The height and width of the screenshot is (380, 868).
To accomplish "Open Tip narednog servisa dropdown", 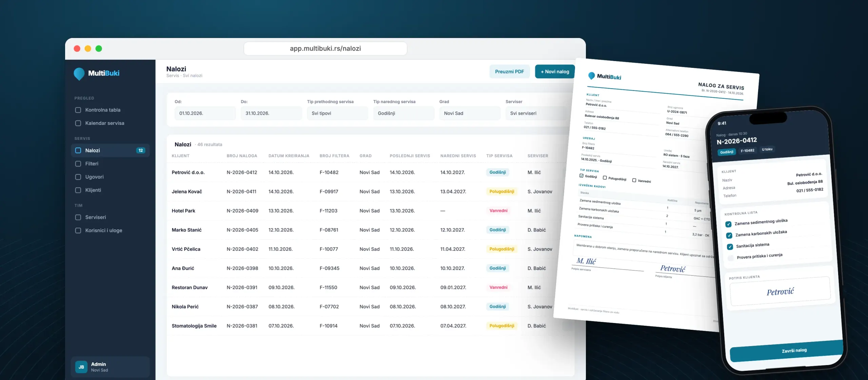I will point(403,113).
